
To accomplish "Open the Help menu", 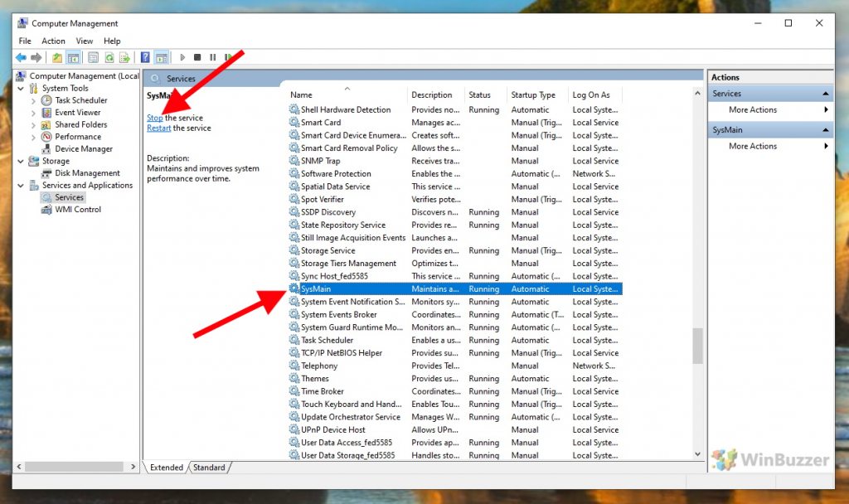I will [112, 41].
